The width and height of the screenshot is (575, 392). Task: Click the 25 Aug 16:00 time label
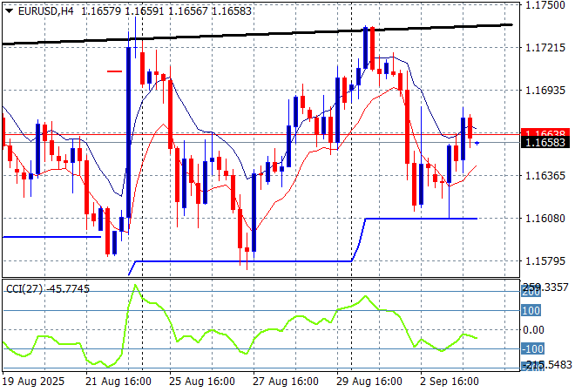[x=202, y=382]
